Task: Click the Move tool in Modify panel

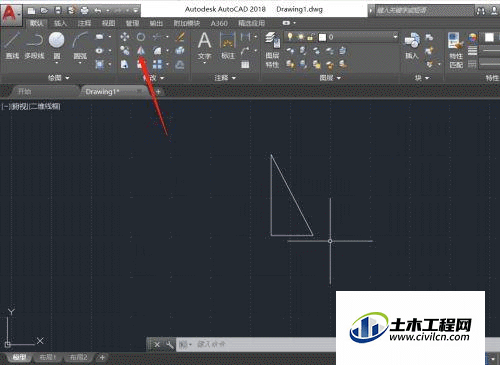Action: [x=125, y=37]
